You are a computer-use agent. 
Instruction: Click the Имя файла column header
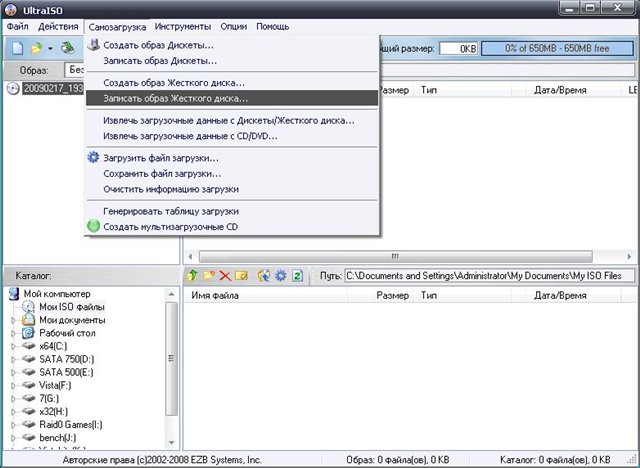[x=265, y=295]
